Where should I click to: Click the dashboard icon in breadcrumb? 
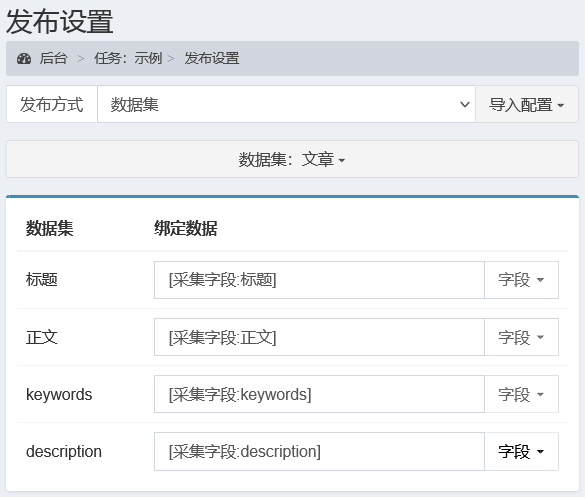coord(24,59)
